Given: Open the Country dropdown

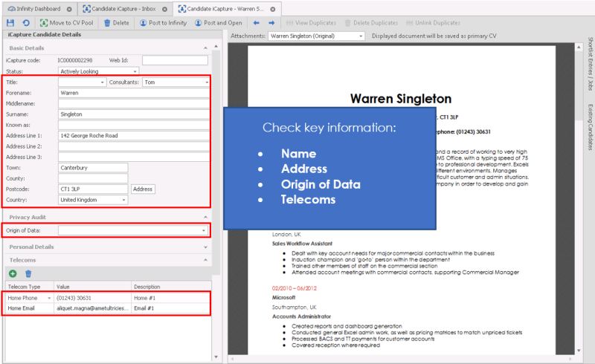Looking at the screenshot, I should point(123,200).
